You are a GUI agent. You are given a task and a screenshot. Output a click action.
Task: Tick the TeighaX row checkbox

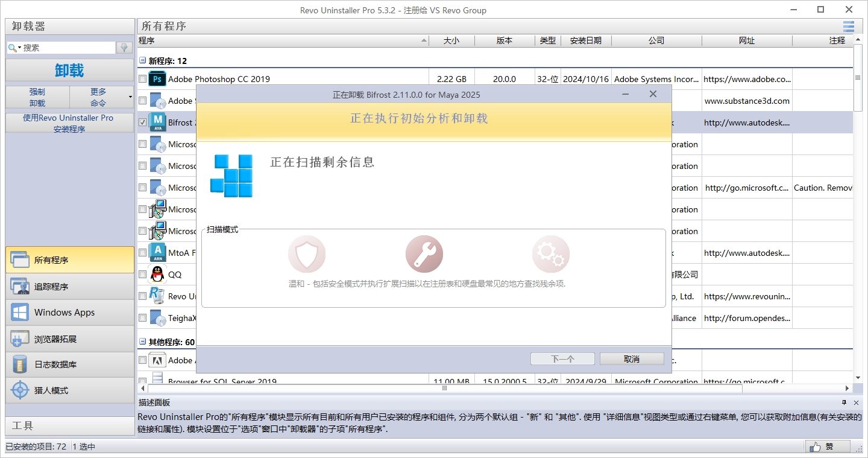(142, 318)
